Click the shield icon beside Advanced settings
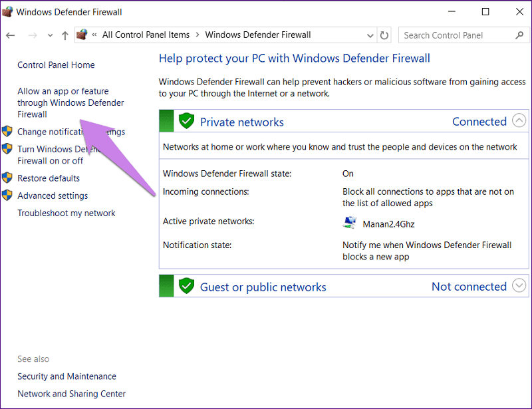Viewport: 532px width, 409px height. tap(9, 196)
